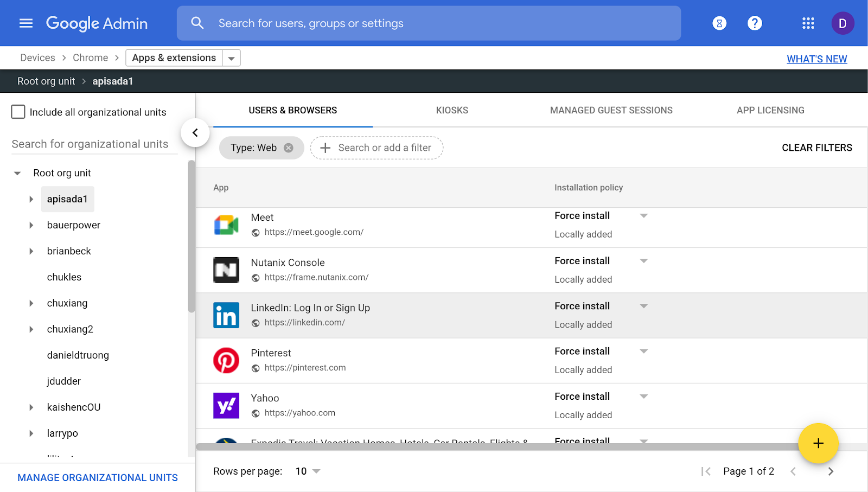This screenshot has width=868, height=492.
Task: Open the Help question mark icon
Action: click(x=755, y=23)
